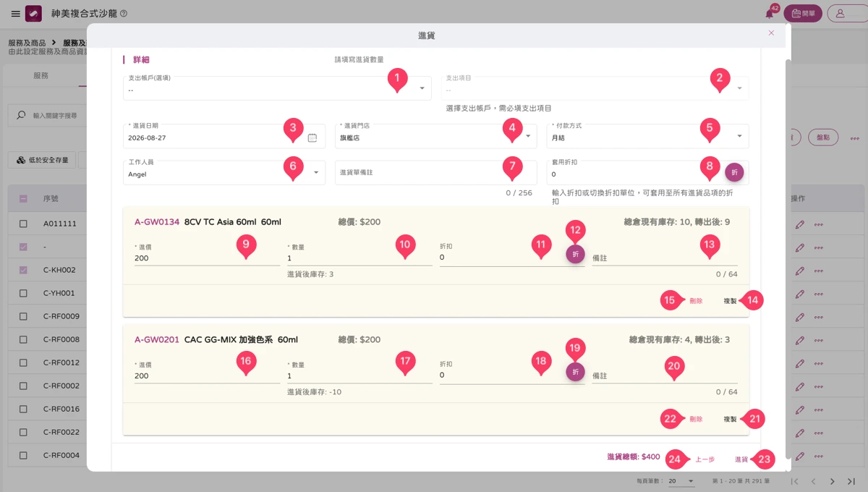Click the pencil edit icon for row A011111
The height and width of the screenshot is (492, 868).
[799, 224]
